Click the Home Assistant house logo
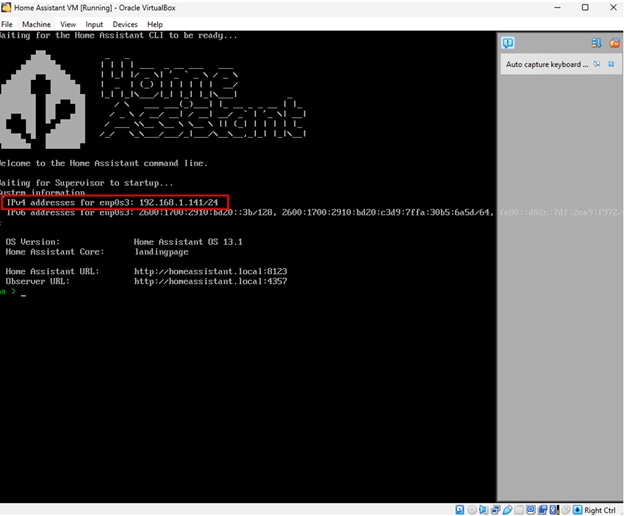The height and width of the screenshot is (516, 624). [42, 99]
